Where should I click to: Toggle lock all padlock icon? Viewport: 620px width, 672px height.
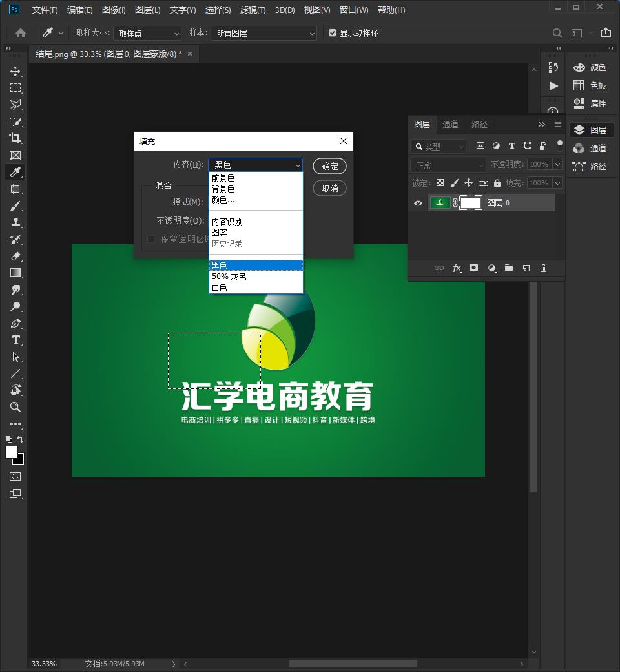(497, 183)
